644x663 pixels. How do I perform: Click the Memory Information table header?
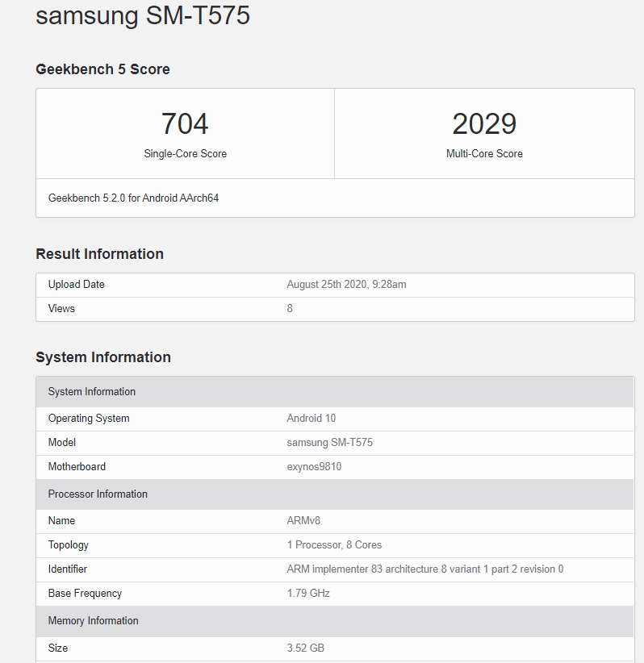click(93, 621)
